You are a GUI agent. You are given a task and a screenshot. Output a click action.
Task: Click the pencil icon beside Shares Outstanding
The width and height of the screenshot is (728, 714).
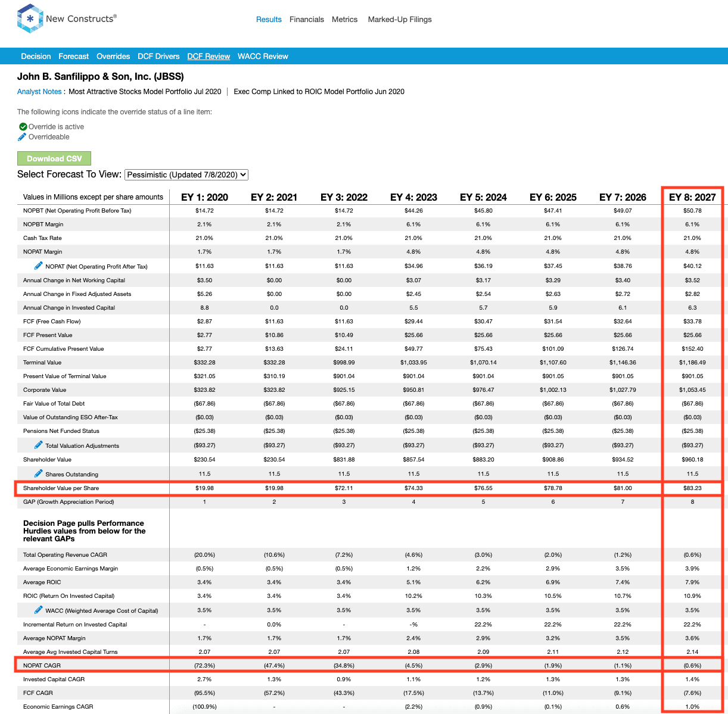[39, 473]
